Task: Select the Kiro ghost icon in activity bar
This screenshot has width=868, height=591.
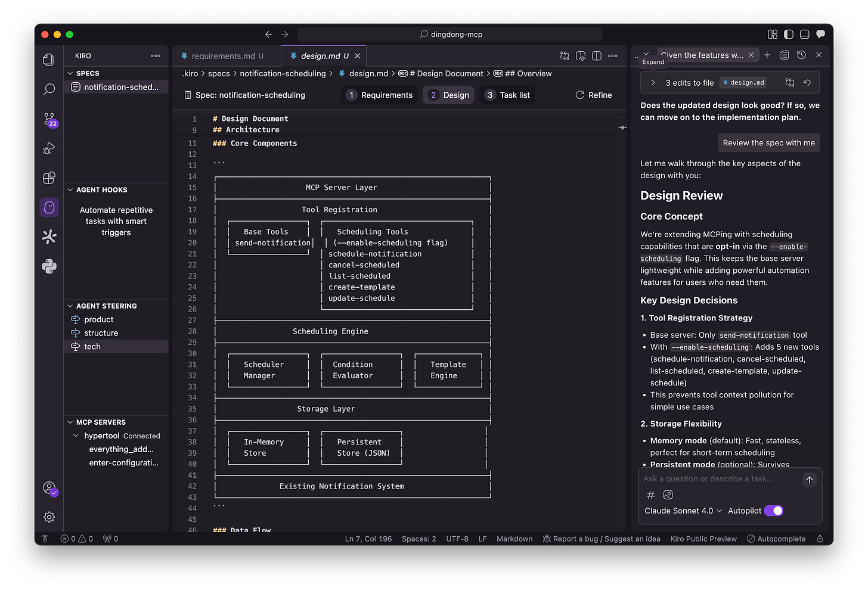Action: pos(49,207)
